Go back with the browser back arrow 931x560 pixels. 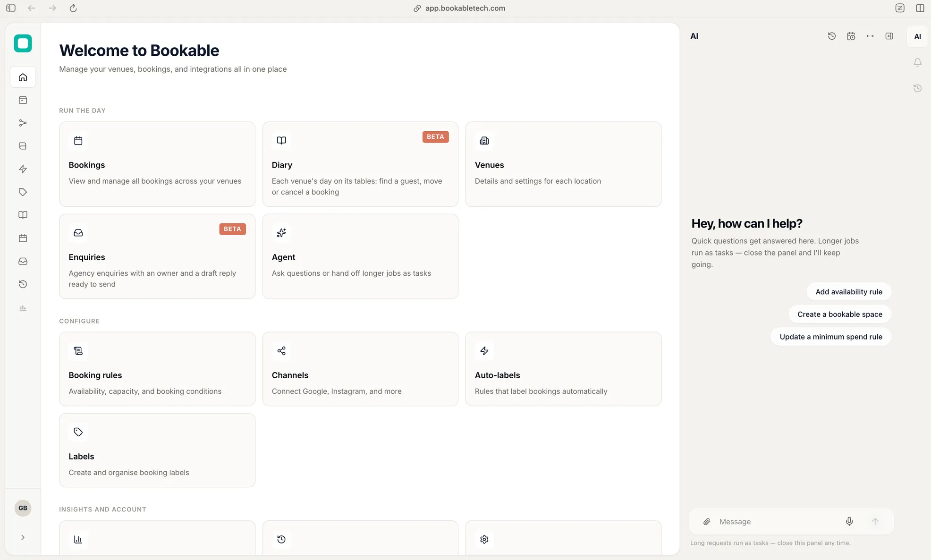(x=32, y=8)
